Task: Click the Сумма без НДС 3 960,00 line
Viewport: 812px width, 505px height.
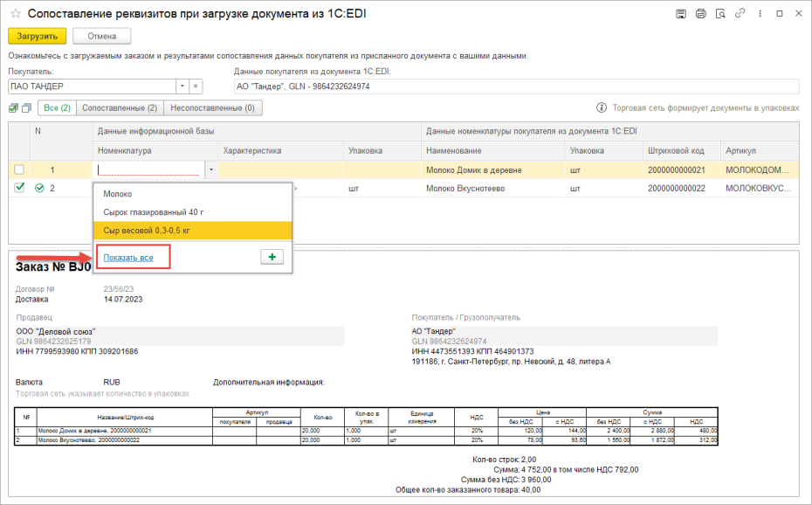Action: click(506, 480)
